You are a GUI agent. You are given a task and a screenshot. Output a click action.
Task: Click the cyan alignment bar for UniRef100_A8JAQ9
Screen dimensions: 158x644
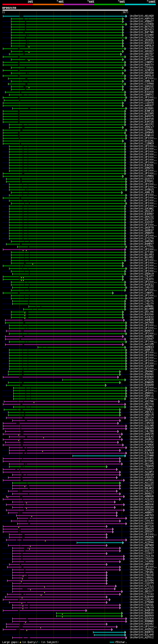click(x=65, y=16)
